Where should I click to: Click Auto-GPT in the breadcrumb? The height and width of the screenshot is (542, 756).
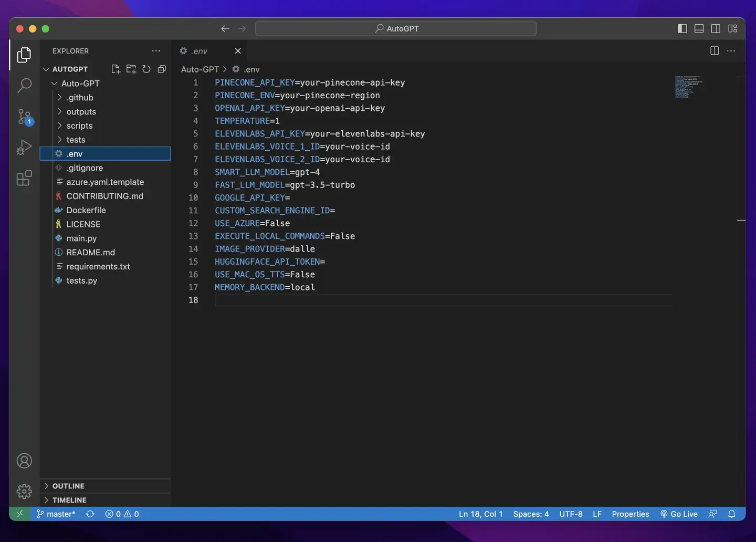[x=200, y=69]
